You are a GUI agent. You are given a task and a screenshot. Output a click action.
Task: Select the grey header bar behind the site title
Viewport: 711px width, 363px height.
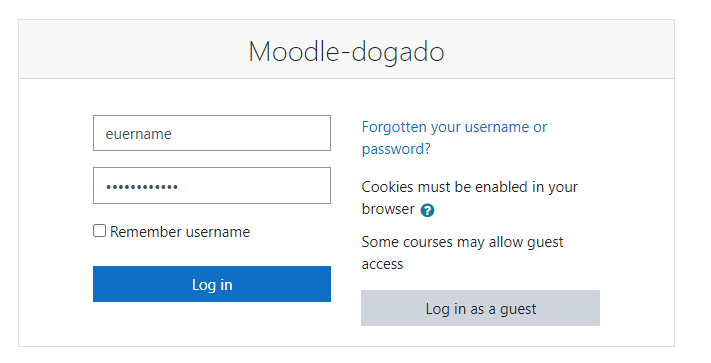pyautogui.click(x=346, y=49)
